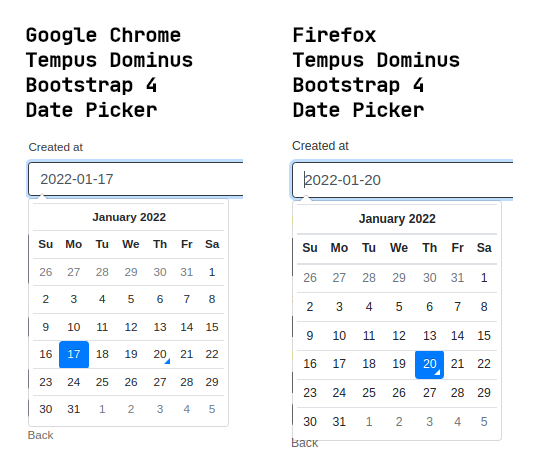Click day 3 of January in Chrome calendar

[x=74, y=299]
